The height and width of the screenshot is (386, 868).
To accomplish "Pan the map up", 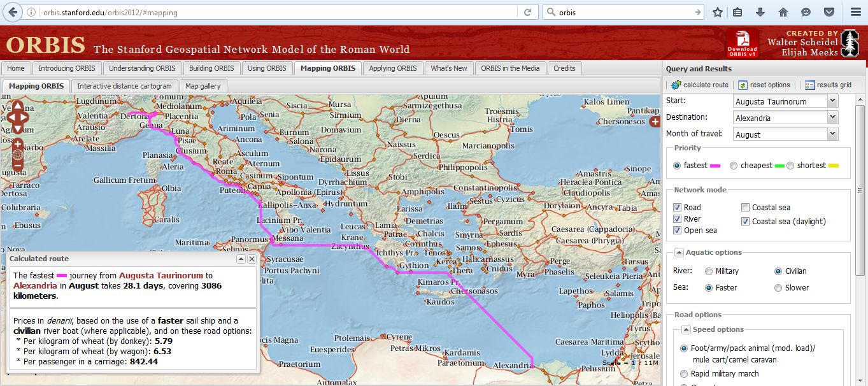I will (x=18, y=106).
